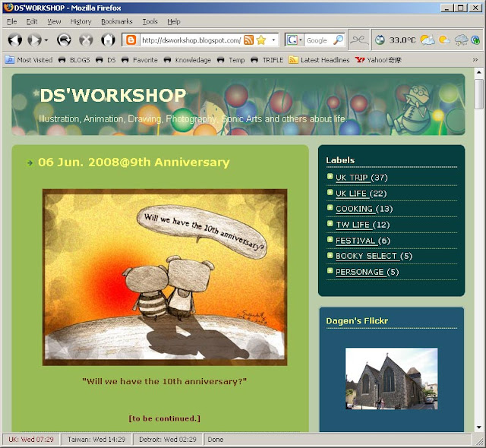Open the Google search engine selector
Viewport: 486px width, 448px height.
tap(294, 40)
